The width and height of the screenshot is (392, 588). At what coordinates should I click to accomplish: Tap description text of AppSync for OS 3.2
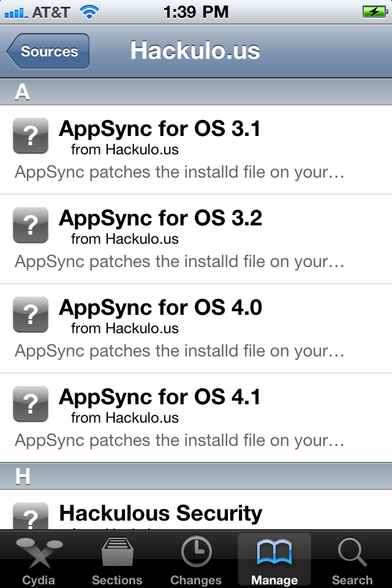[179, 262]
